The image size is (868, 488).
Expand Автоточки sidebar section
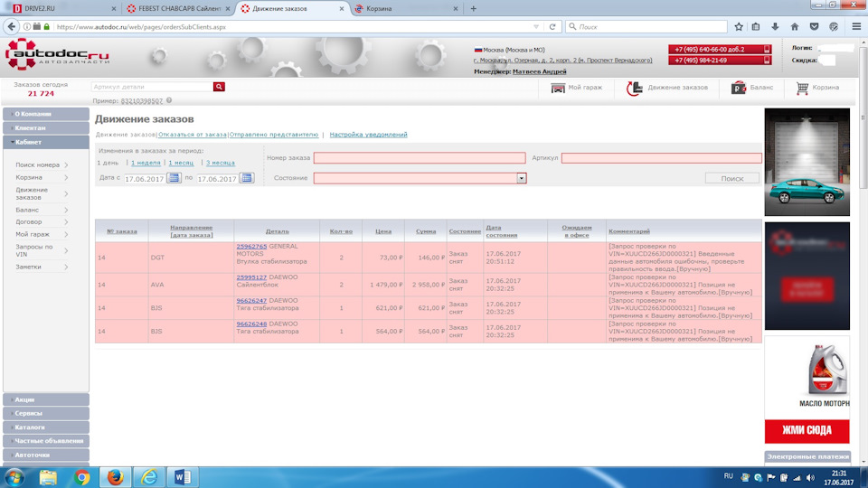point(46,455)
